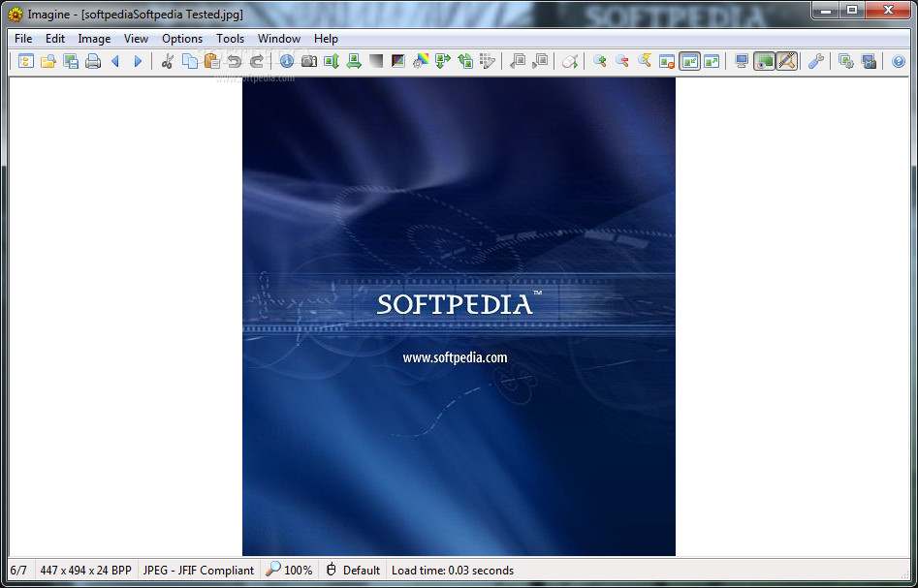Cut selection using scissors icon

(168, 61)
